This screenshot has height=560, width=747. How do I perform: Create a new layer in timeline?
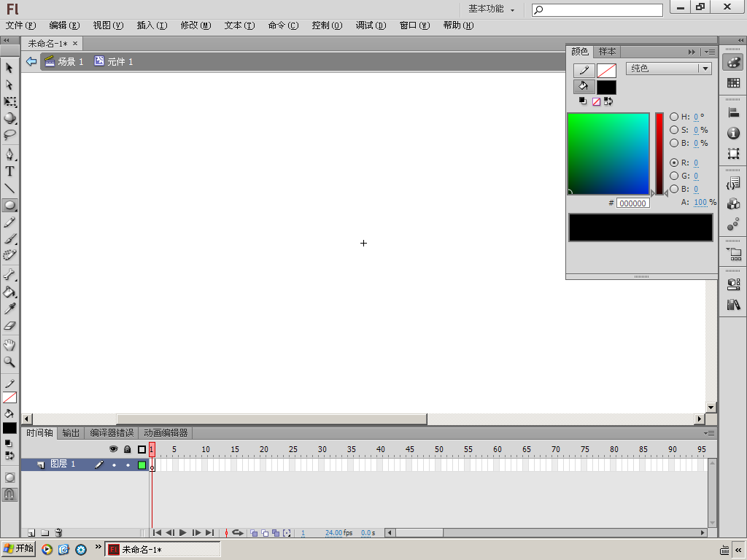pyautogui.click(x=31, y=533)
